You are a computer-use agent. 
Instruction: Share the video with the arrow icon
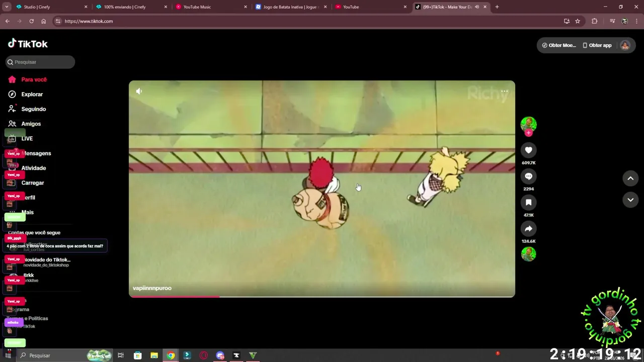point(528,228)
